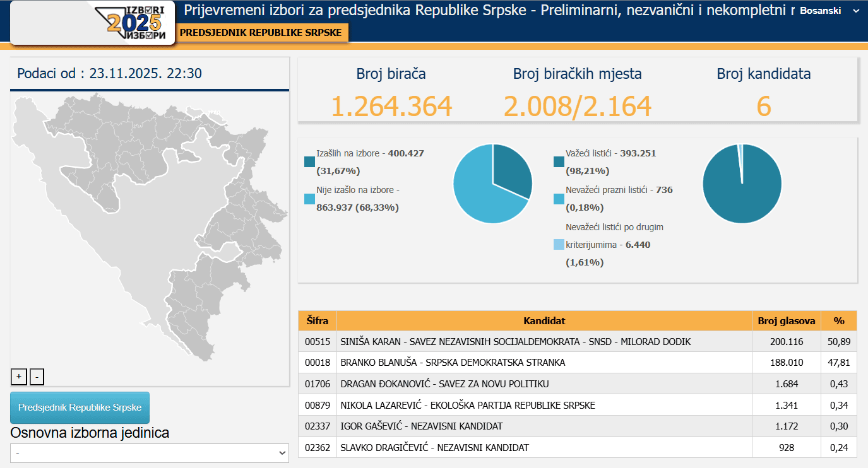Sort by the Broj glasova column header

(x=786, y=321)
